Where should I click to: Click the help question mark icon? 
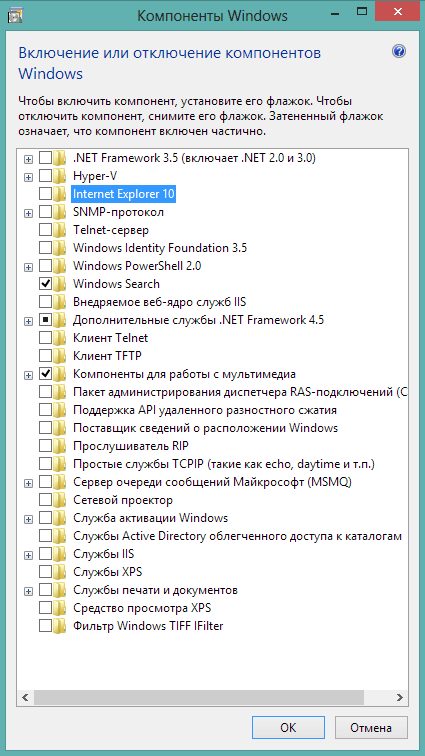(399, 52)
